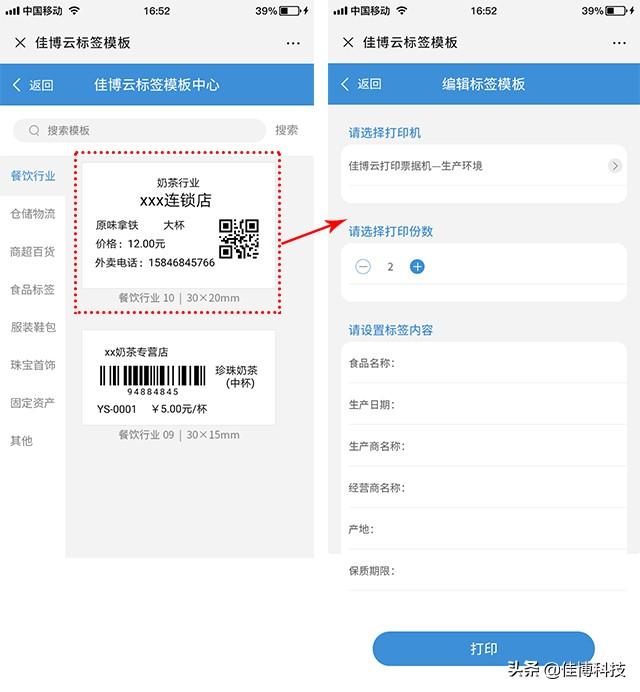The image size is (640, 692).
Task: Click the magnifier icon in search box
Action: (x=34, y=130)
